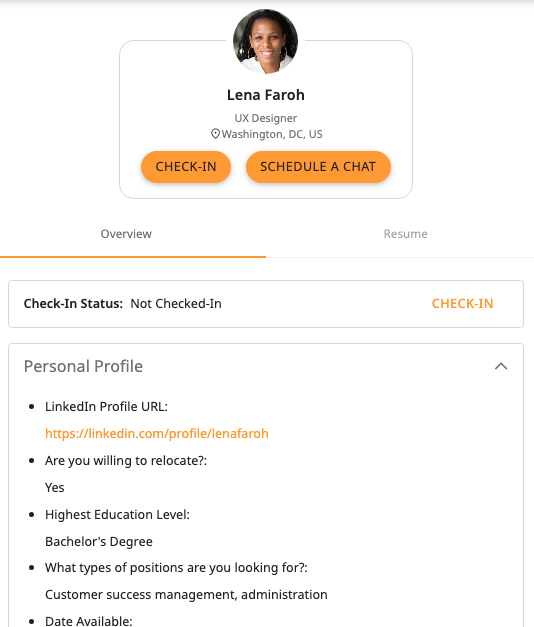This screenshot has width=534, height=627.
Task: Click the Check-In Status label
Action: pyautogui.click(x=73, y=304)
